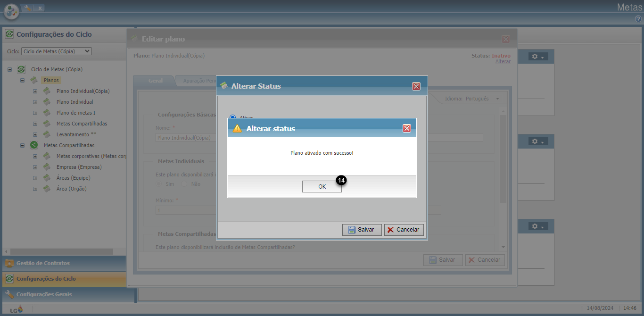
Task: Click the green share icon of Metas Compartilhadas
Action: (34, 145)
